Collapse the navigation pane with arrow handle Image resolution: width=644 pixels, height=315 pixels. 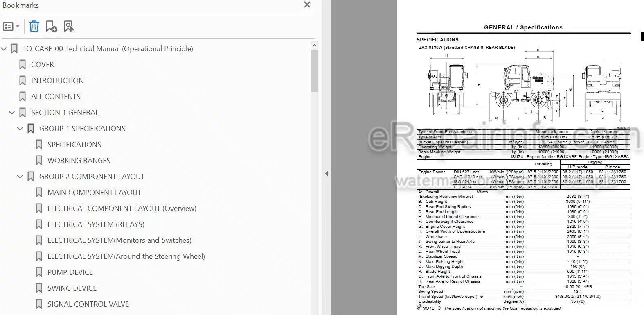327,174
